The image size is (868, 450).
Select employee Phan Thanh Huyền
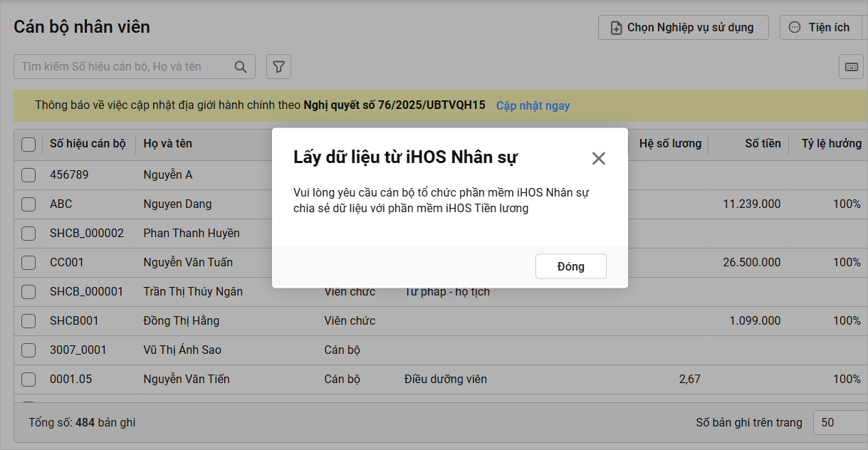click(192, 233)
